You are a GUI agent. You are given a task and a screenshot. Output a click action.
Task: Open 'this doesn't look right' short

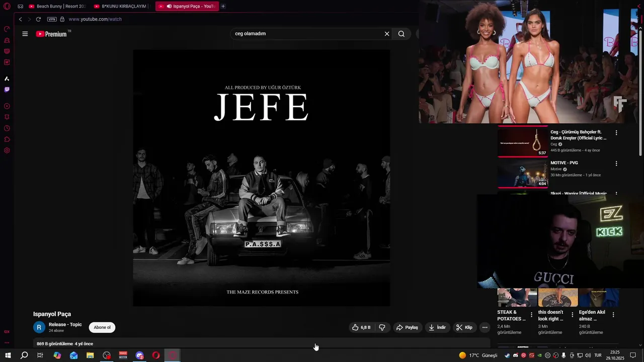pyautogui.click(x=558, y=297)
